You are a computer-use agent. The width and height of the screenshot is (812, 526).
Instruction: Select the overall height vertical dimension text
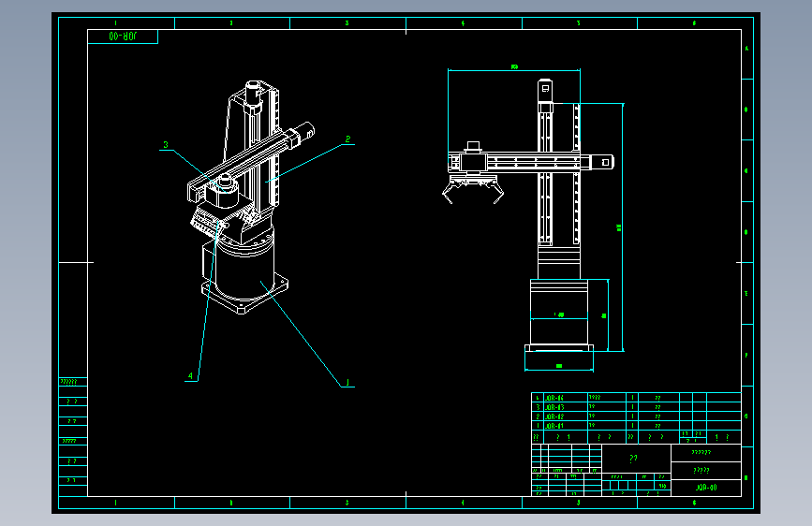click(619, 227)
